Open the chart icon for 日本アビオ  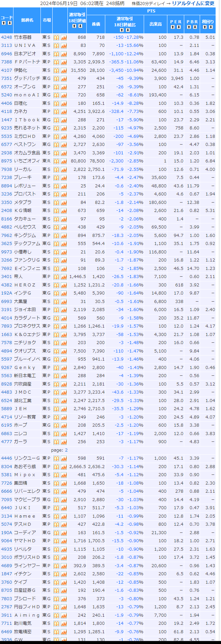64,54
